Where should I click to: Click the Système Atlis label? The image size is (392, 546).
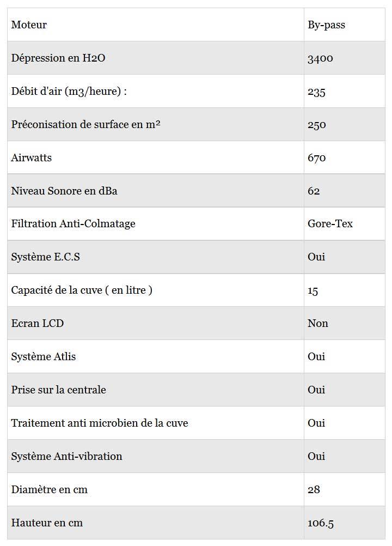[44, 356]
